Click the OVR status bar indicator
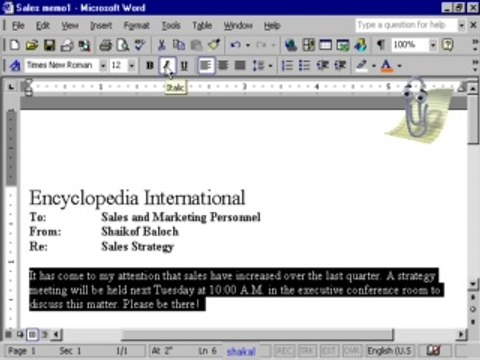 click(x=352, y=351)
